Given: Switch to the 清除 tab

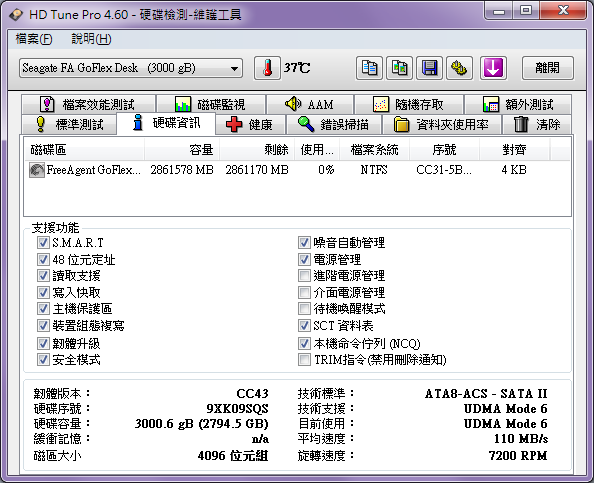Looking at the screenshot, I should [x=537, y=124].
